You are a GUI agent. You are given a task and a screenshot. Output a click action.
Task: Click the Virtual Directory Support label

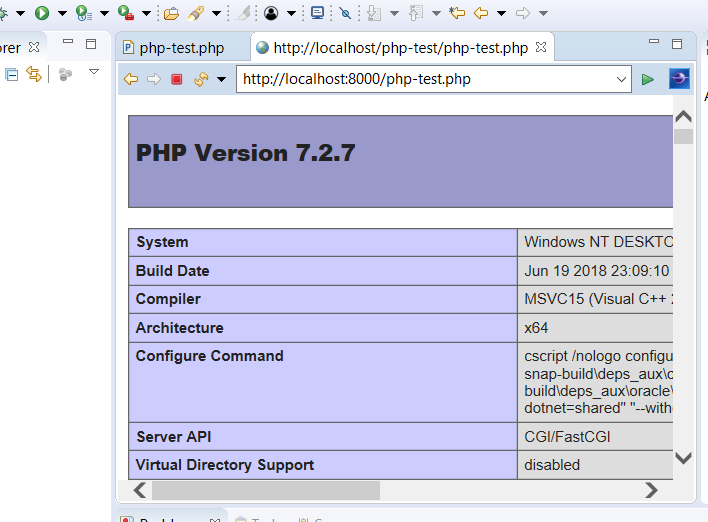pos(225,465)
